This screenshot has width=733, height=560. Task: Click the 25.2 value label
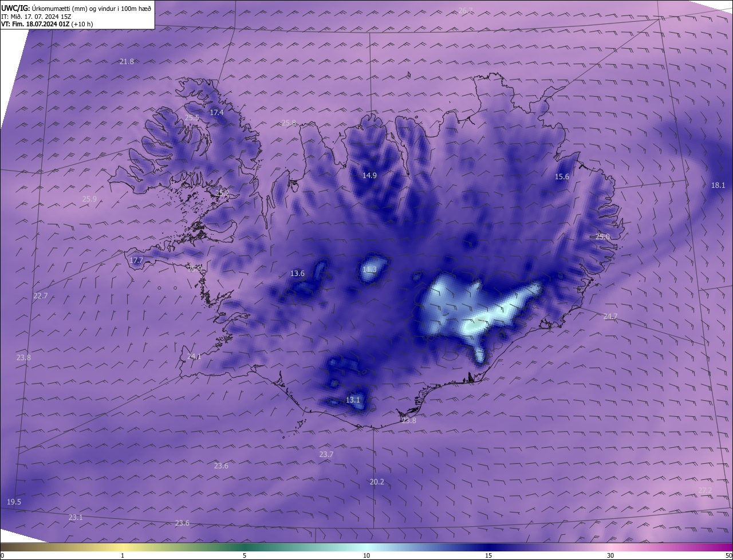(223, 194)
